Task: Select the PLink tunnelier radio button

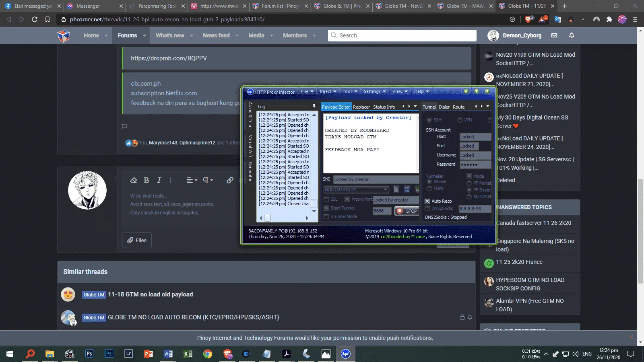Action: click(x=429, y=188)
